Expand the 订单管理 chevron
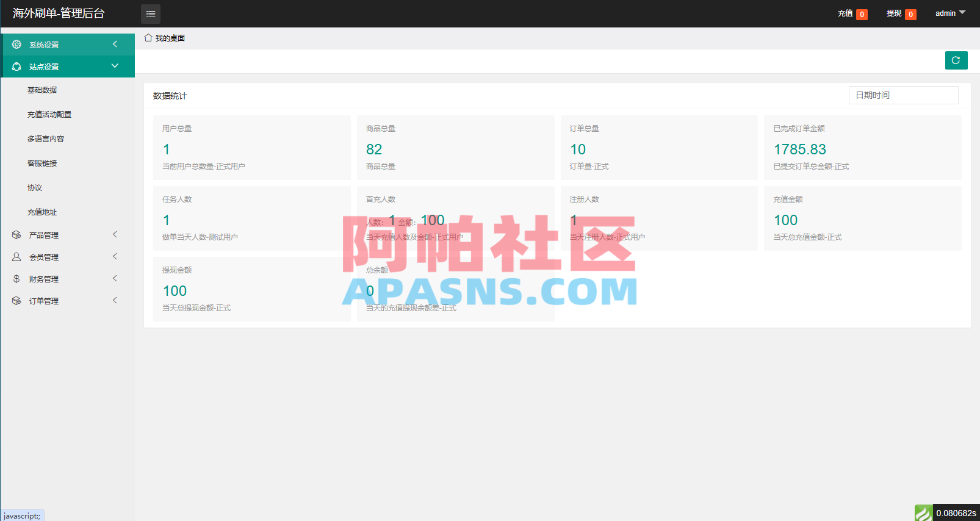The height and width of the screenshot is (521, 980). (x=115, y=300)
